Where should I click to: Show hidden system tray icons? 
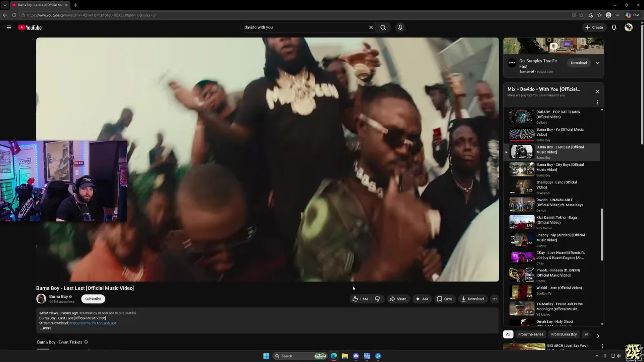(597, 356)
